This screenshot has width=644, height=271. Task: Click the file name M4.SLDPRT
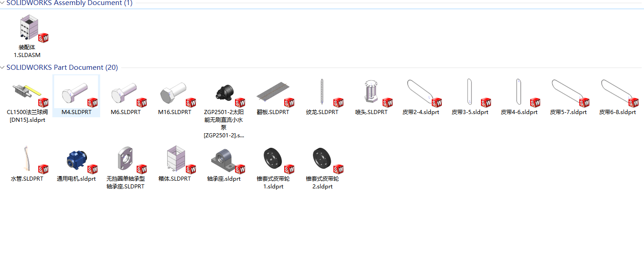click(76, 112)
